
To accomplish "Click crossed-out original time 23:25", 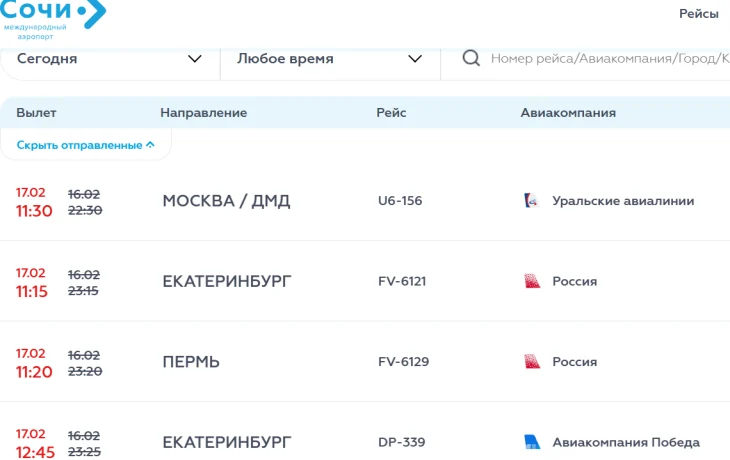I will (x=84, y=452).
